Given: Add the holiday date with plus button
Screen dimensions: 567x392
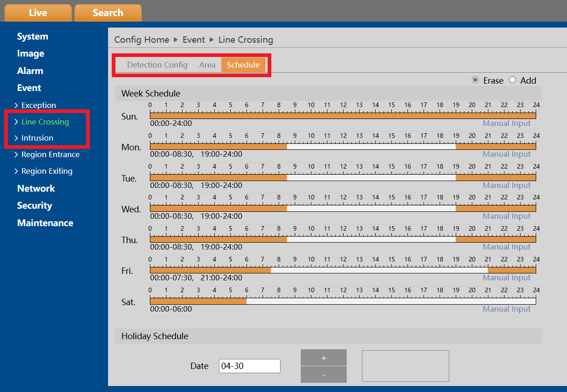Looking at the screenshot, I should (323, 357).
